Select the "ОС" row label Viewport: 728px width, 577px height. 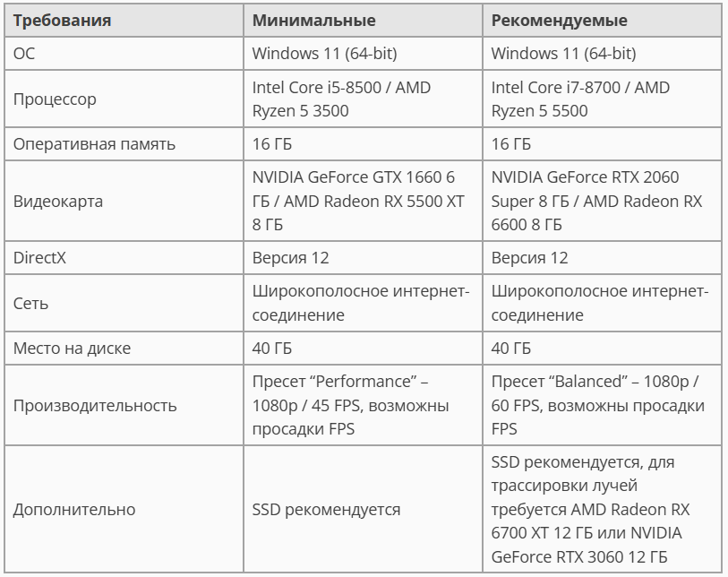(24, 54)
